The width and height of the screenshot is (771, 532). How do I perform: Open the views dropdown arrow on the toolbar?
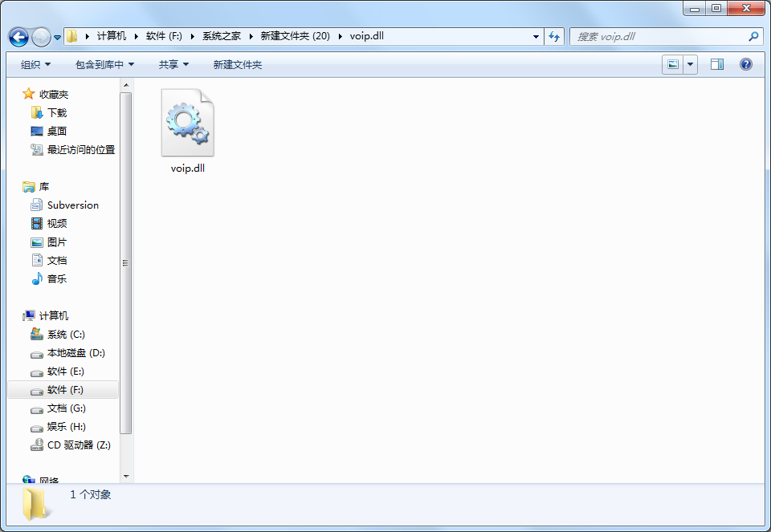coord(689,64)
